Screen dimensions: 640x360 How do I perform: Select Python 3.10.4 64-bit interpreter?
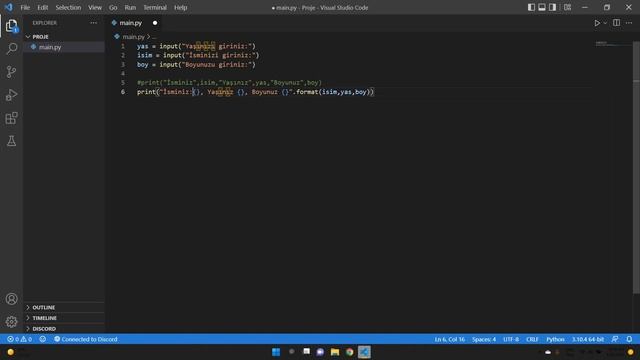click(588, 339)
